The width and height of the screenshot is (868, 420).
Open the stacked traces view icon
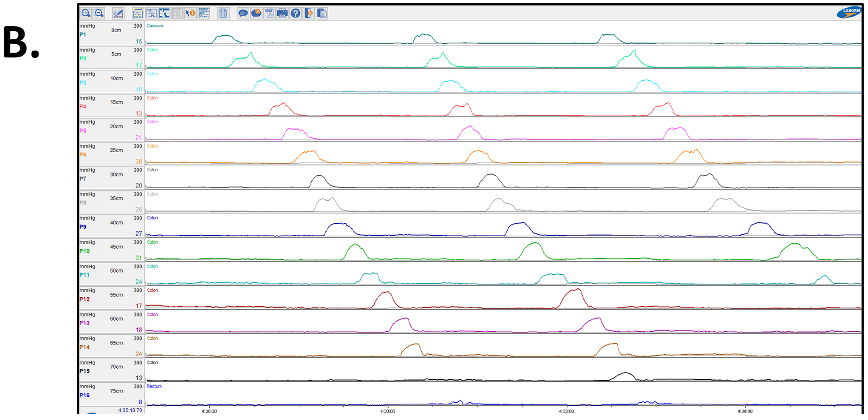[204, 13]
